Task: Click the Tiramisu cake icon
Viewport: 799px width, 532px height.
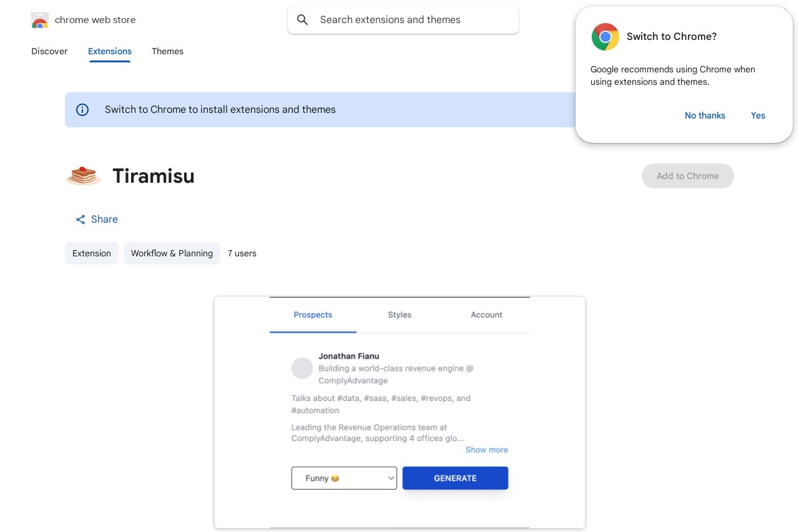Action: pyautogui.click(x=84, y=176)
